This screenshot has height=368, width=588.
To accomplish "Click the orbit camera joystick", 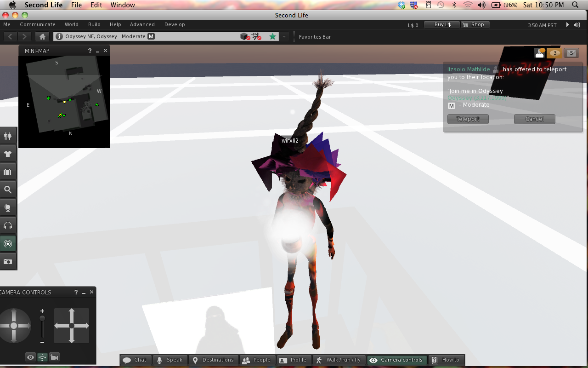I will 14,326.
